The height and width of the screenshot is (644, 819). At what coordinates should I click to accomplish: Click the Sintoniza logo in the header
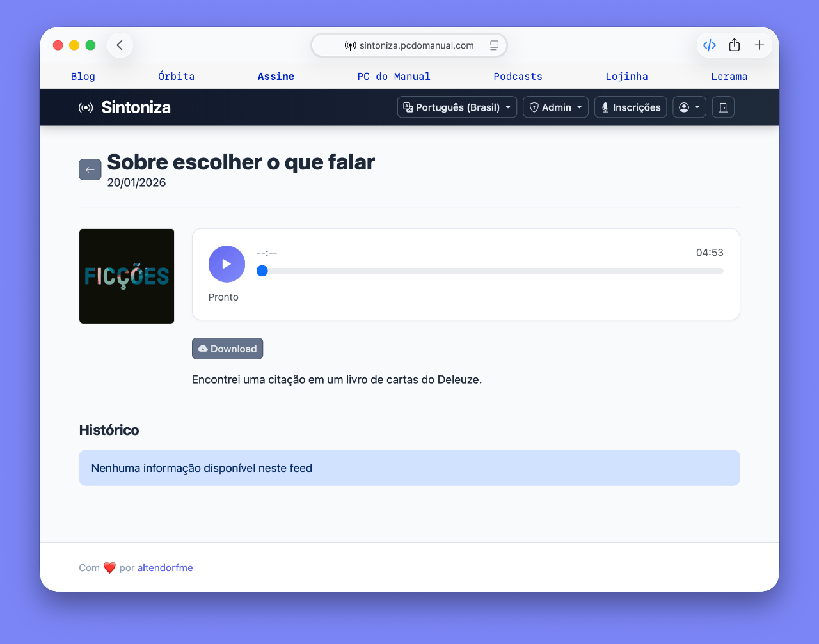coord(125,107)
